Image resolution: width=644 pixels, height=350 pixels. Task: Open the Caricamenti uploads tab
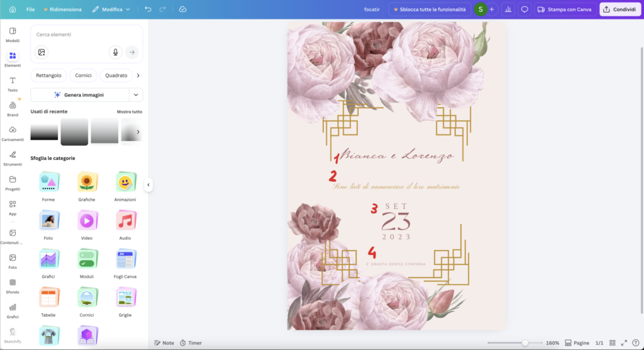point(13,133)
